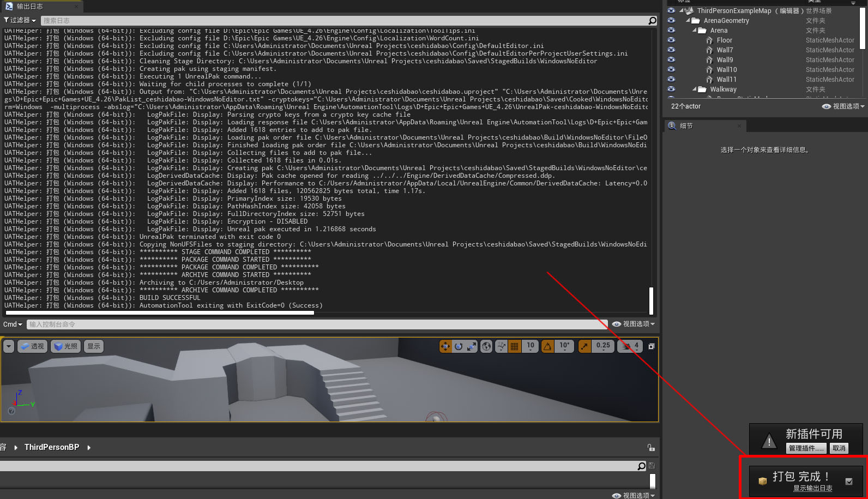Collapse the ArenaGeometry folder
The image size is (868, 499).
point(688,20)
